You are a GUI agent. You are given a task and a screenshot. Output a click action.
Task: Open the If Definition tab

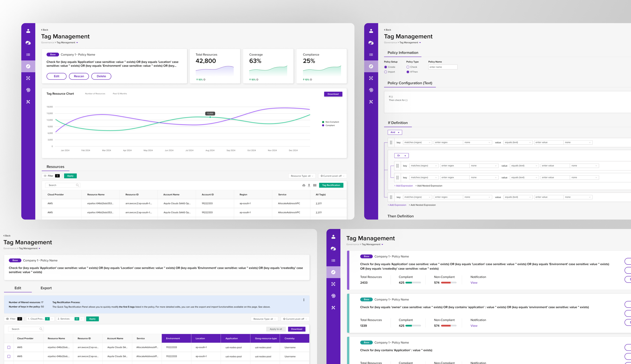[398, 123]
